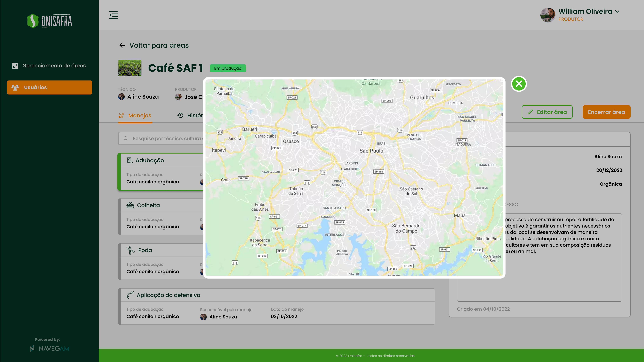Select the Manejos tab
The height and width of the screenshot is (362, 644).
click(139, 115)
